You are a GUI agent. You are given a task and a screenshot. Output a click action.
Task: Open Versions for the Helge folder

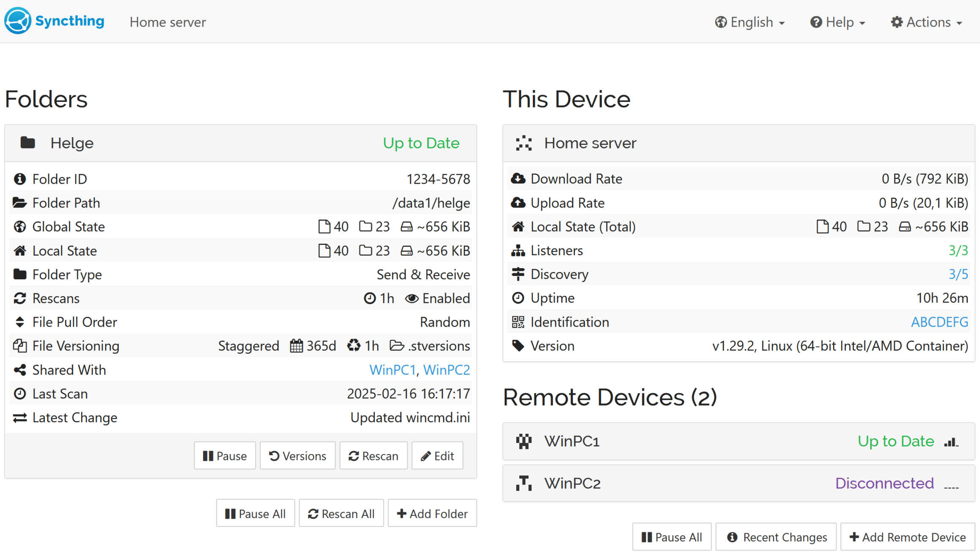pos(297,456)
